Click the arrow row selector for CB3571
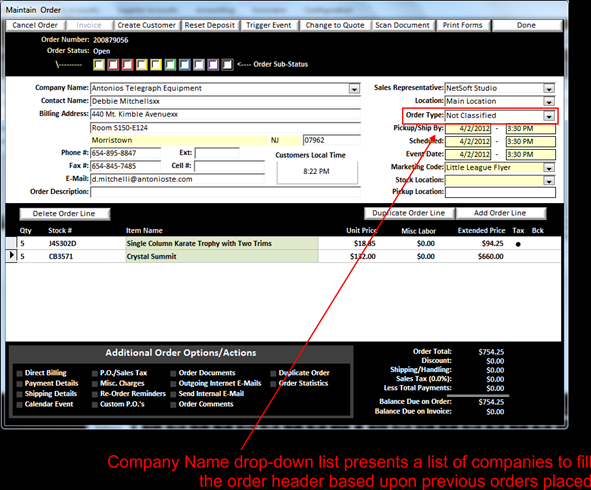The image size is (591, 490). [x=11, y=256]
